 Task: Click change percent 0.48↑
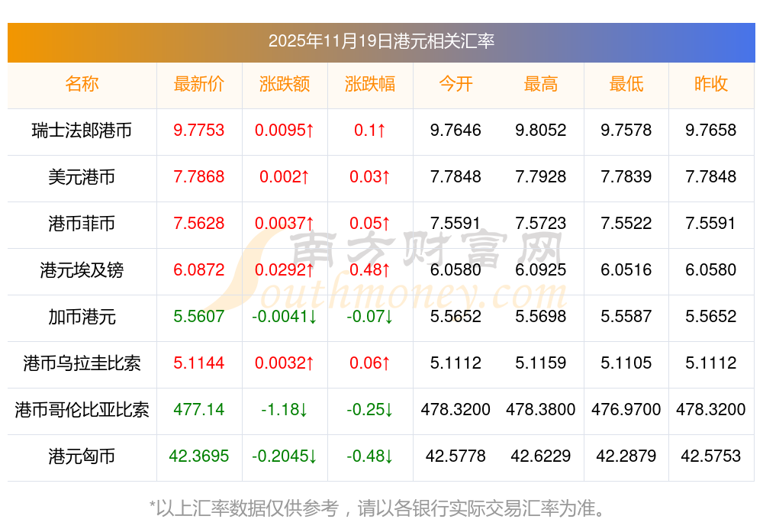[370, 269]
